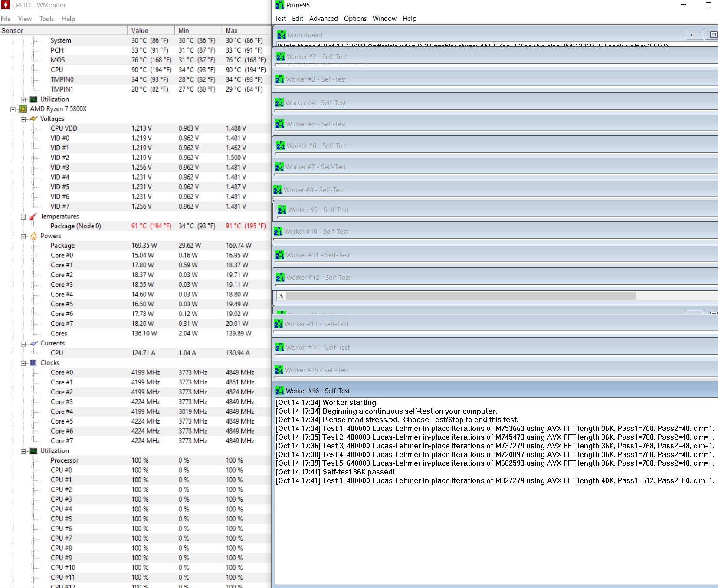Collapse the Powers tree section
The width and height of the screenshot is (718, 588).
tap(23, 237)
